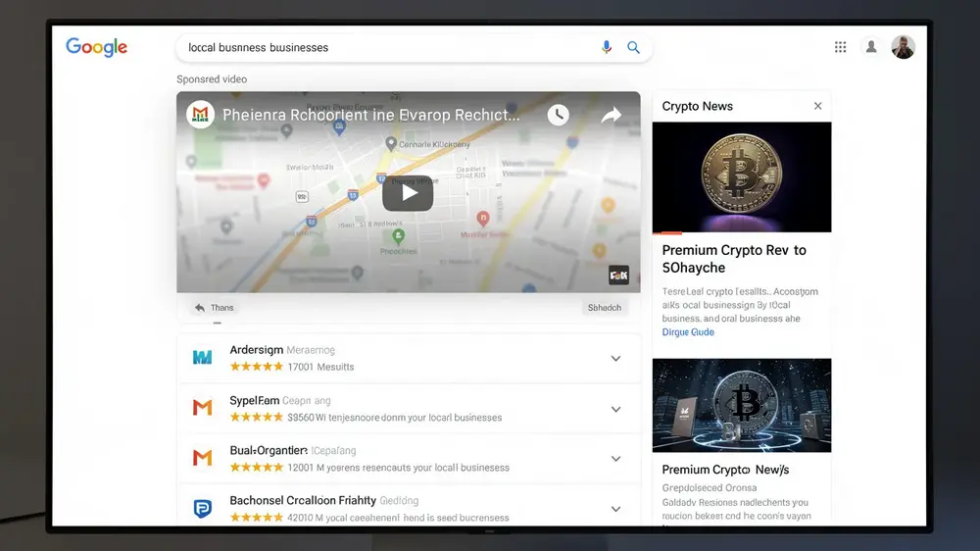
Task: Click the Bual-Organtier listing M logo
Action: (202, 458)
